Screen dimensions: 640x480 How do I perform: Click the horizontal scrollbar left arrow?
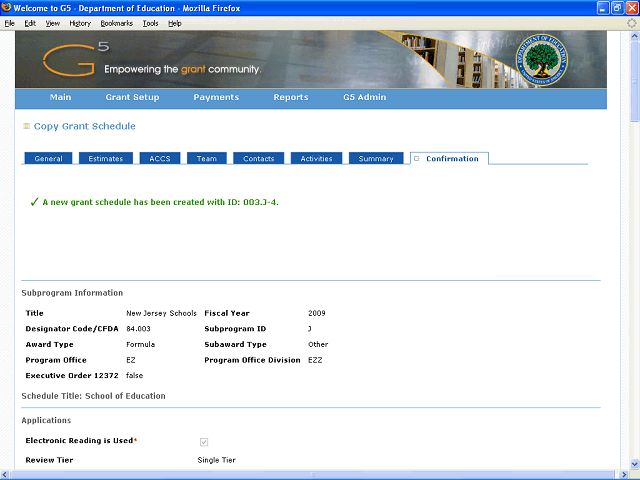point(4,474)
